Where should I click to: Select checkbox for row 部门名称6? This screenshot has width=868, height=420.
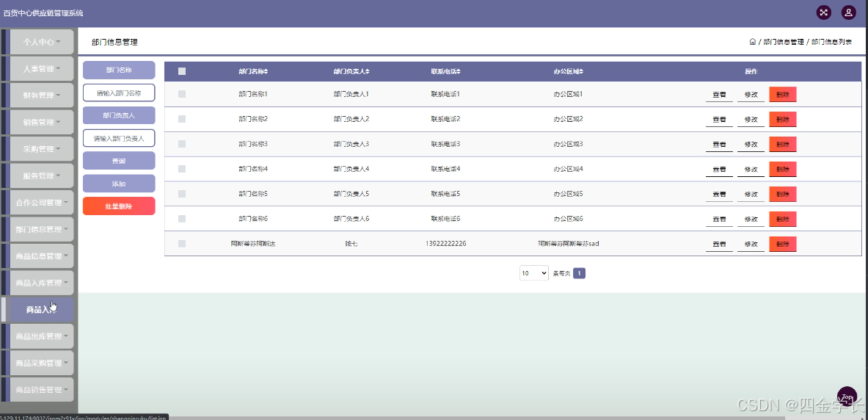[182, 219]
